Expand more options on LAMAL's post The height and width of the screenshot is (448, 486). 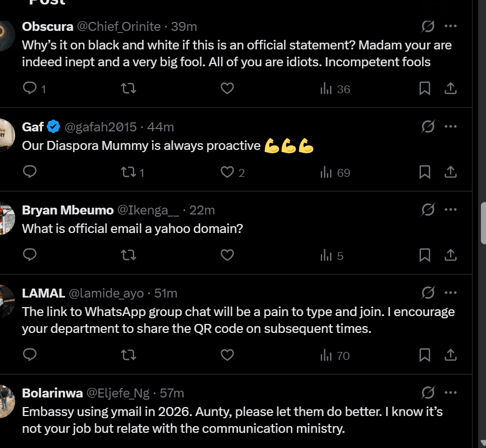pyautogui.click(x=450, y=293)
